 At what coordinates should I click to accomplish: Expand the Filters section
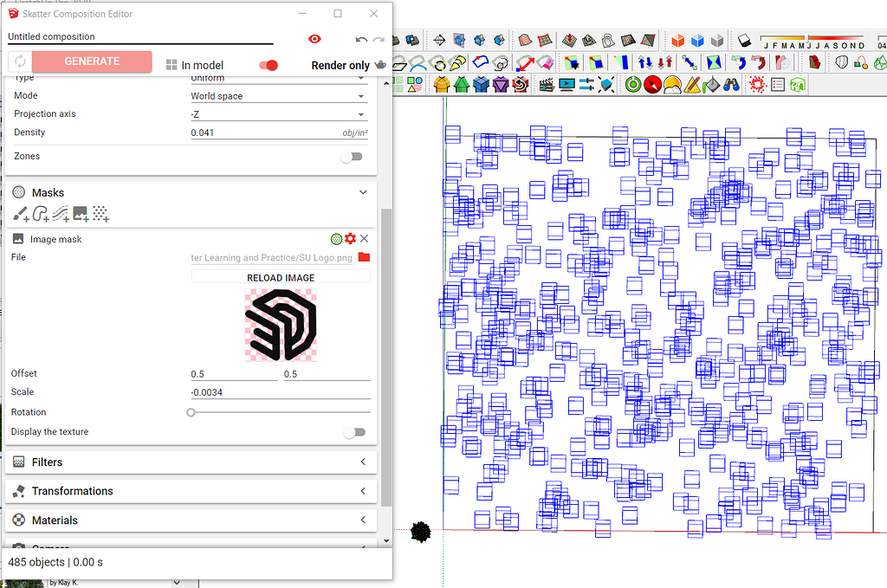[191, 462]
